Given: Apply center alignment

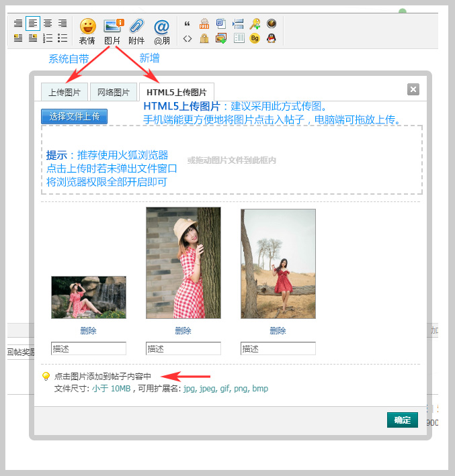Looking at the screenshot, I should (48, 23).
